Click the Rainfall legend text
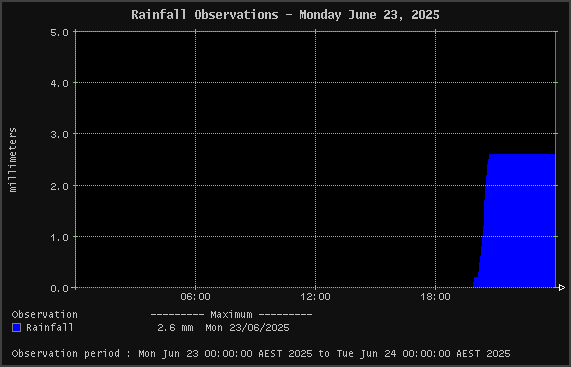 [x=50, y=327]
